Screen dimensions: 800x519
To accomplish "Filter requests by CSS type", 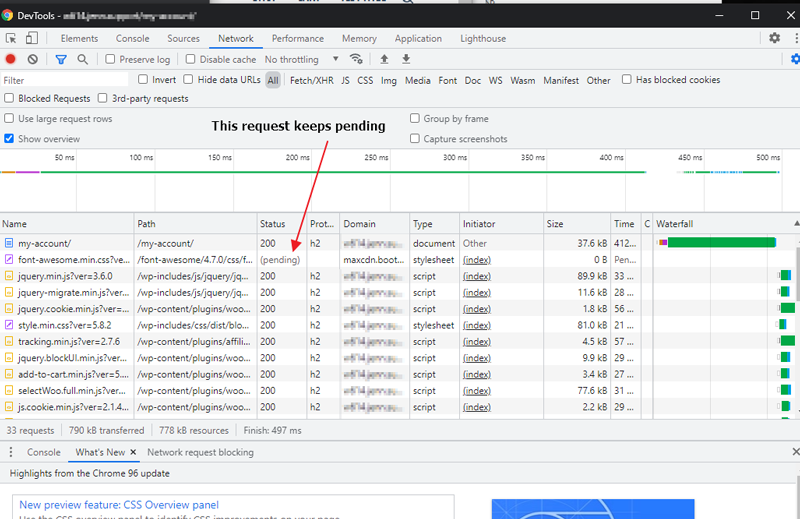I will pyautogui.click(x=365, y=80).
